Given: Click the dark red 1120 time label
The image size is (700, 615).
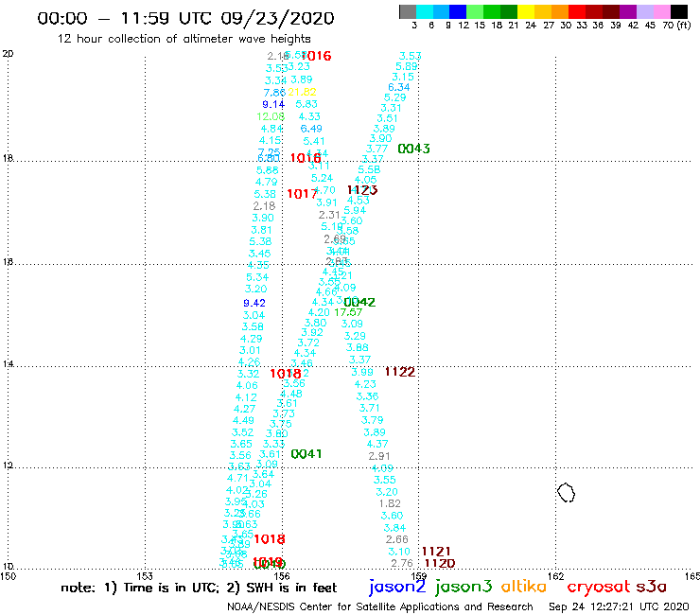Looking at the screenshot, I should pyautogui.click(x=440, y=564).
